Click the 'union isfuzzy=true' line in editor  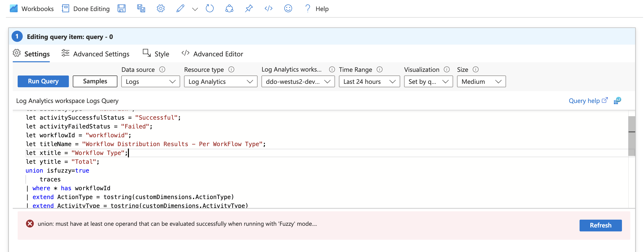pos(58,171)
